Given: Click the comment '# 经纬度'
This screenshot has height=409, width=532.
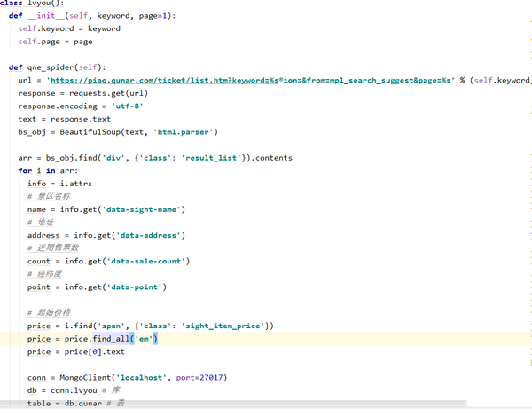Looking at the screenshot, I should (x=44, y=274).
